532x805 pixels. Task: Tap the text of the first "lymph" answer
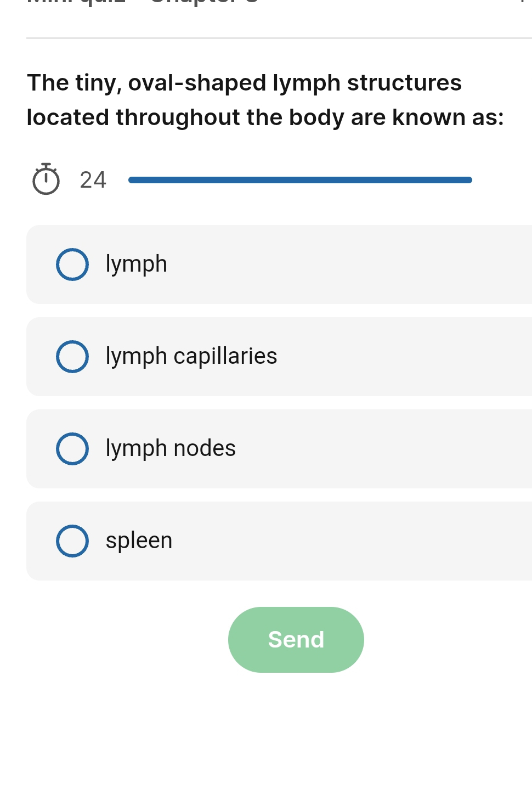click(x=136, y=264)
